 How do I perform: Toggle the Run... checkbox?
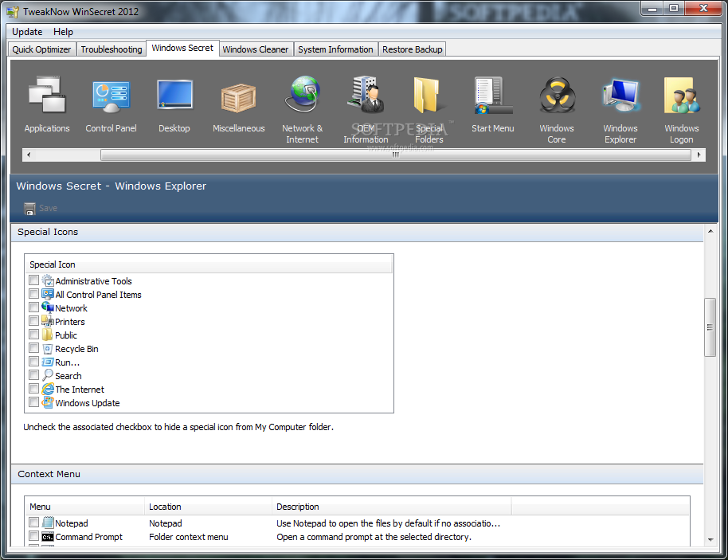point(34,362)
